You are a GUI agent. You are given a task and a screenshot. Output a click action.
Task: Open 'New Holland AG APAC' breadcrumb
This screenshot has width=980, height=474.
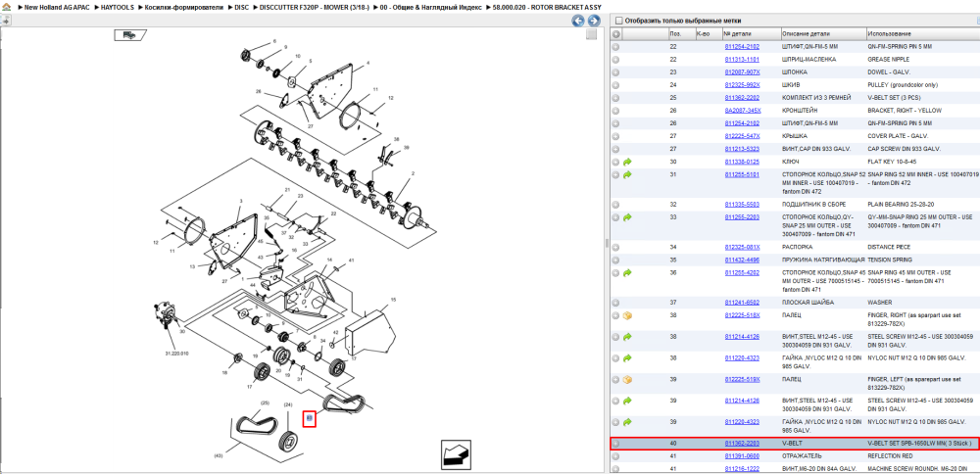pyautogui.click(x=57, y=7)
